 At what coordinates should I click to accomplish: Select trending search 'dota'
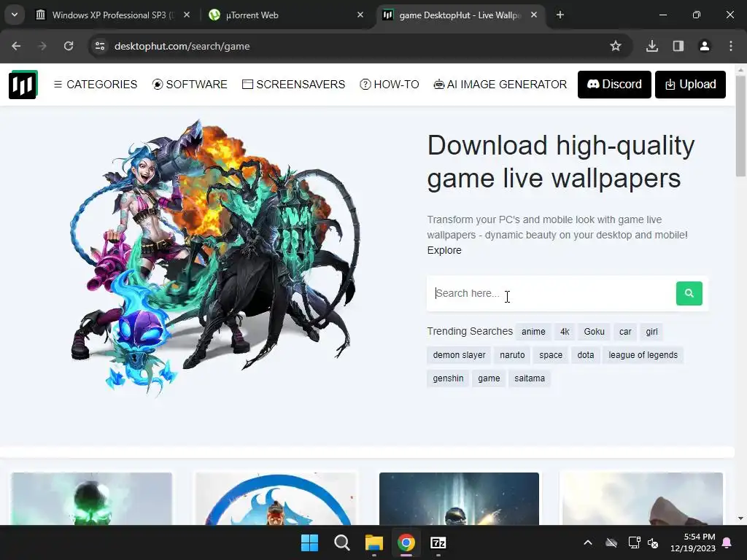point(586,355)
